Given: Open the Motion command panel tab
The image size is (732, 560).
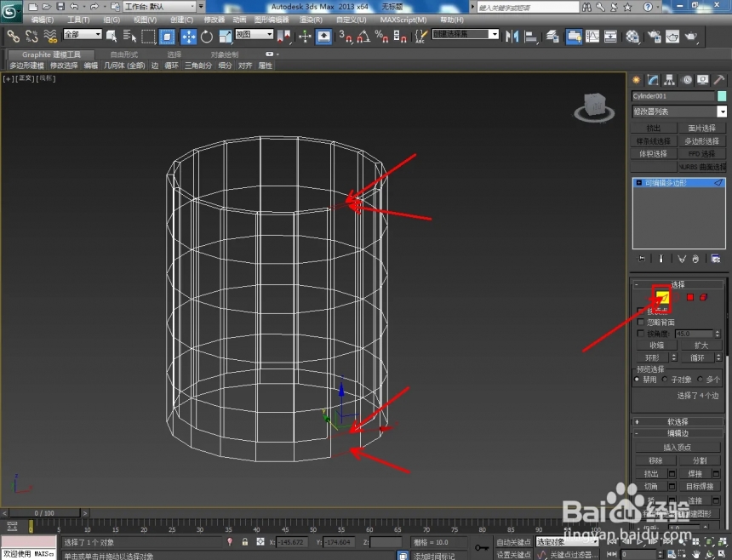Looking at the screenshot, I should (x=687, y=80).
